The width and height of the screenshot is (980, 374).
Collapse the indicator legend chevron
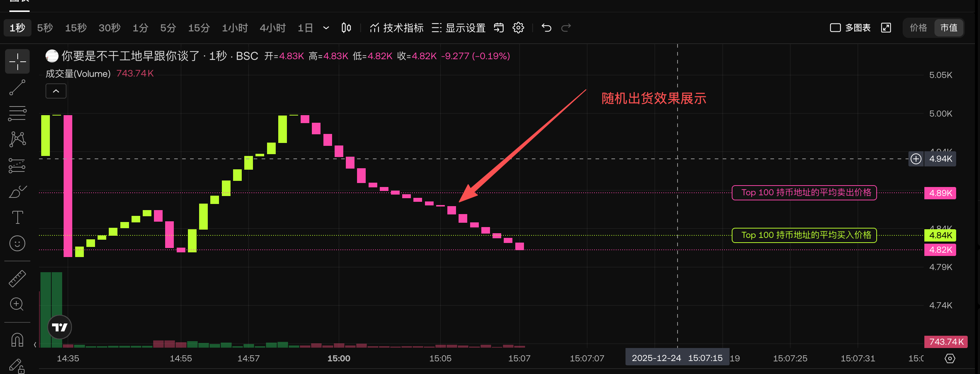pos(56,91)
